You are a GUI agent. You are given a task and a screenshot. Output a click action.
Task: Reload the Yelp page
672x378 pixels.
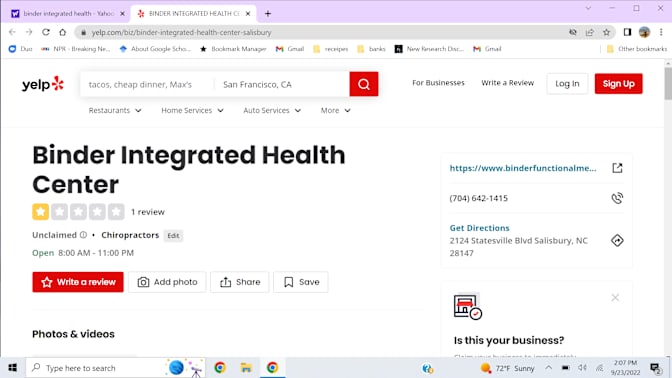(46, 32)
